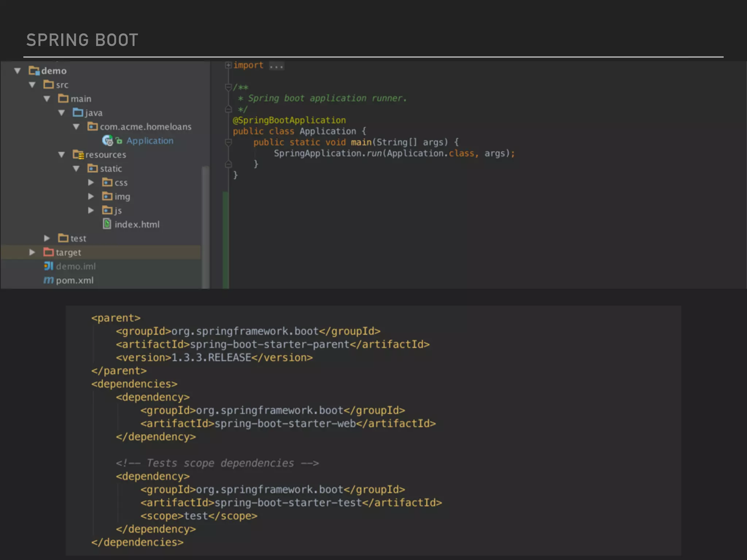This screenshot has height=560, width=747.
Task: Expand the css folder arrow
Action: 91,182
